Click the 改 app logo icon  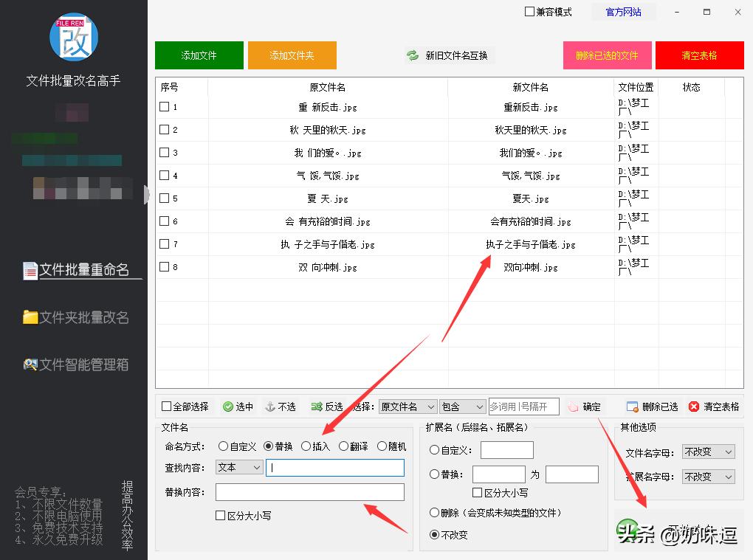coord(74,37)
